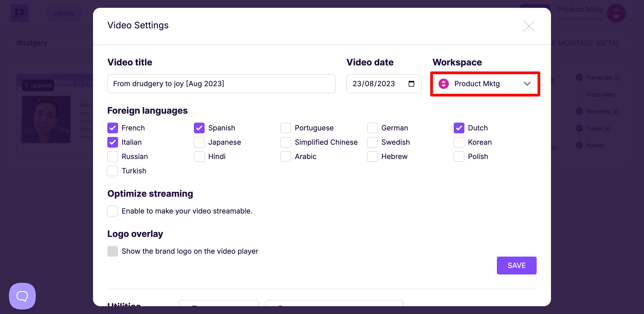Image resolution: width=644 pixels, height=314 pixels.
Task: Go to the Home tab
Action: click(x=64, y=13)
